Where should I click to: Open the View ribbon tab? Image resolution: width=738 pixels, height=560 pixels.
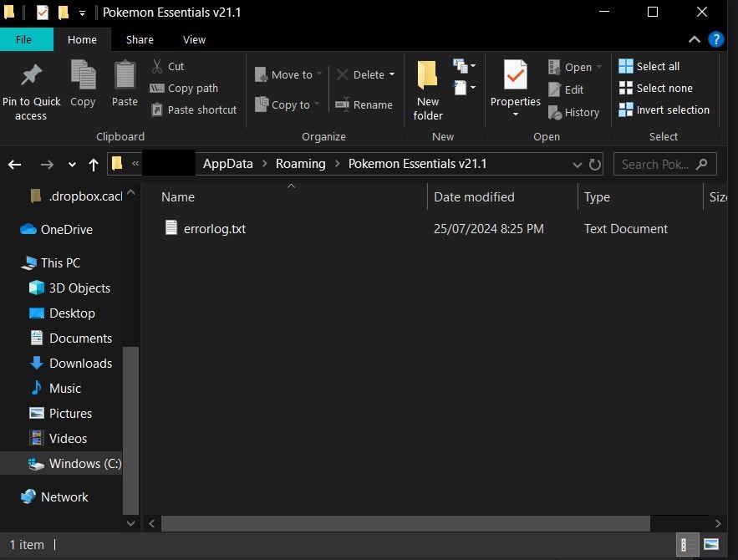194,39
